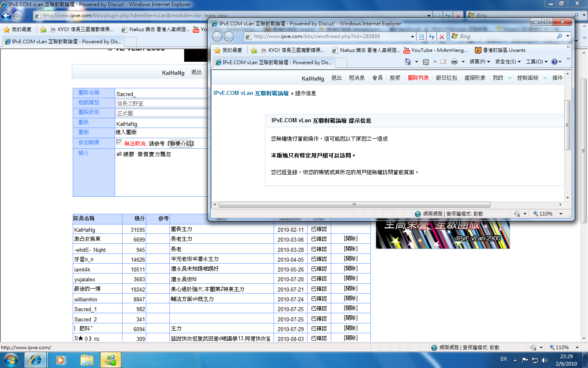The height and width of the screenshot is (368, 588).
Task: Click the 開除 link for williamhin
Action: point(350,298)
